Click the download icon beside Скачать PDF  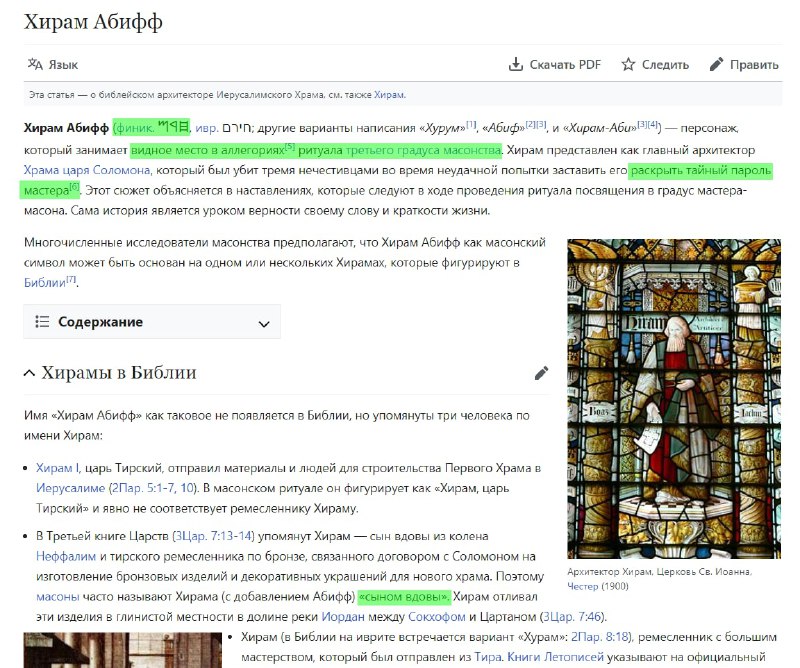(x=516, y=64)
